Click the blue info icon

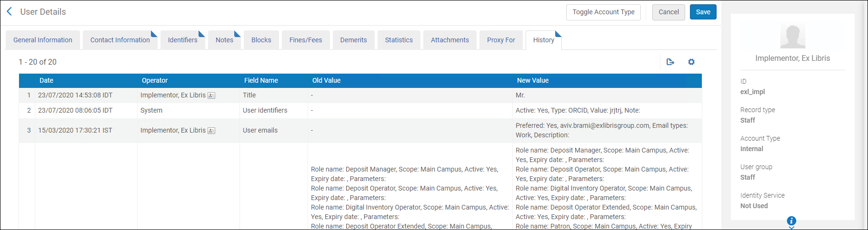(791, 220)
